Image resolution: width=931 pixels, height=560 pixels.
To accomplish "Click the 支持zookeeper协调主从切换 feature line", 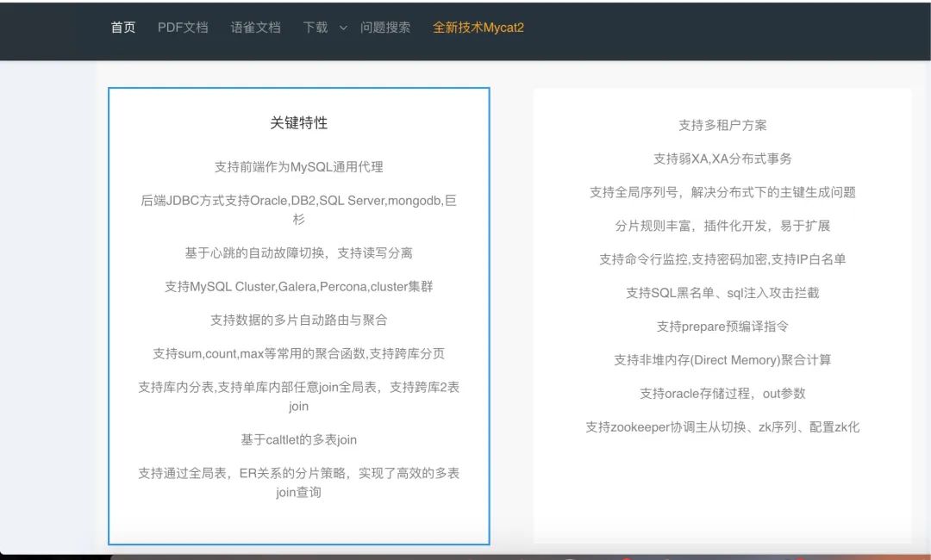I will coord(722,427).
